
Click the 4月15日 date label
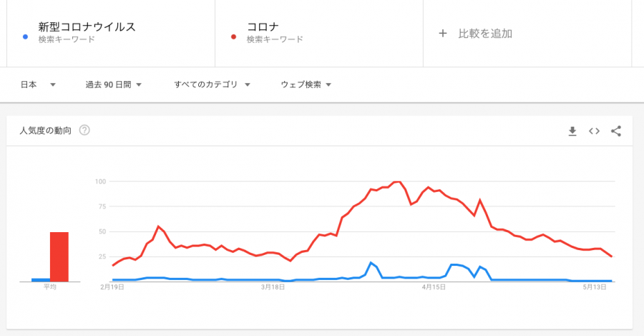(432, 287)
